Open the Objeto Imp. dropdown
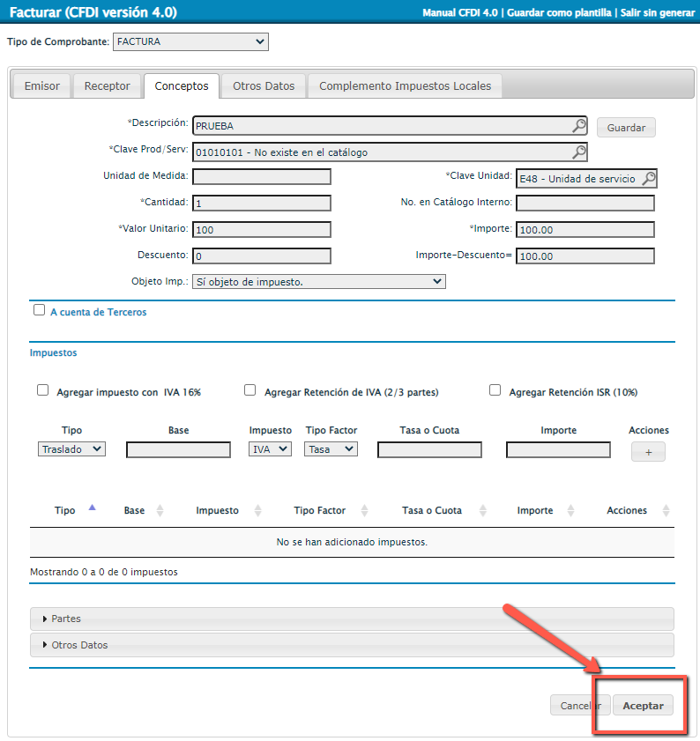 click(x=319, y=282)
